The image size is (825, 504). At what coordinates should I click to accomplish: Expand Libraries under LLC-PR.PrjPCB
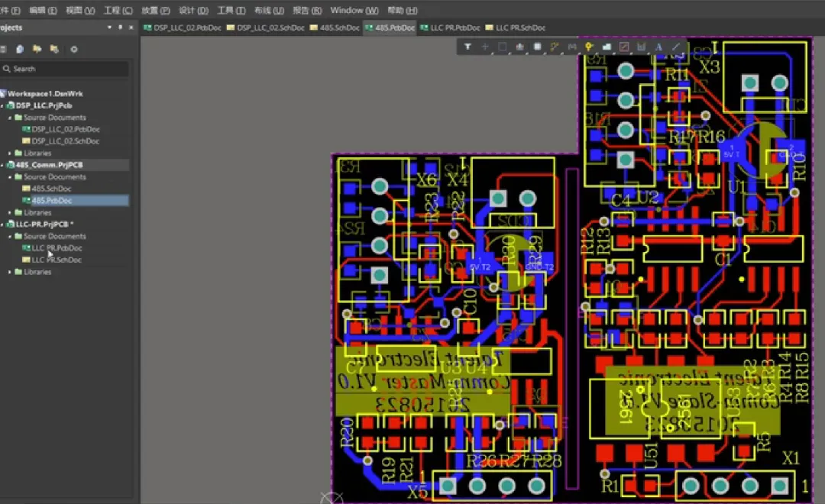pyautogui.click(x=10, y=272)
